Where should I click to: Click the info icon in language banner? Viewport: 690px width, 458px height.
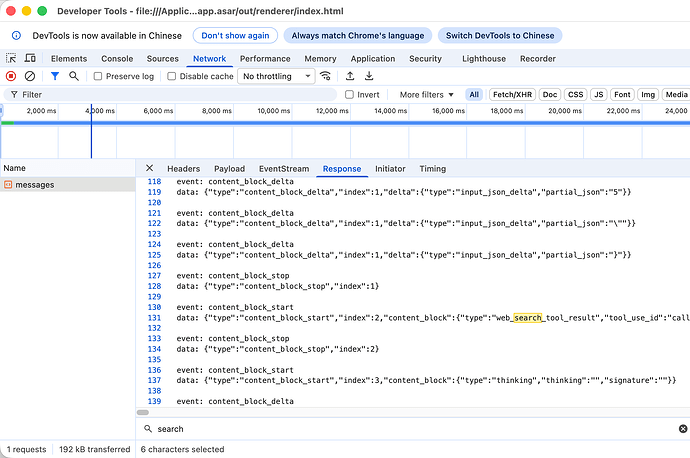click(x=16, y=36)
